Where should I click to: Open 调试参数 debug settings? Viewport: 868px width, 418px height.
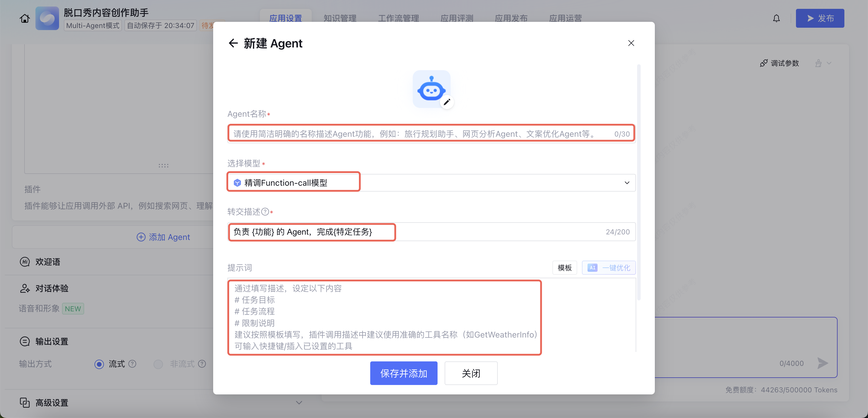779,63
